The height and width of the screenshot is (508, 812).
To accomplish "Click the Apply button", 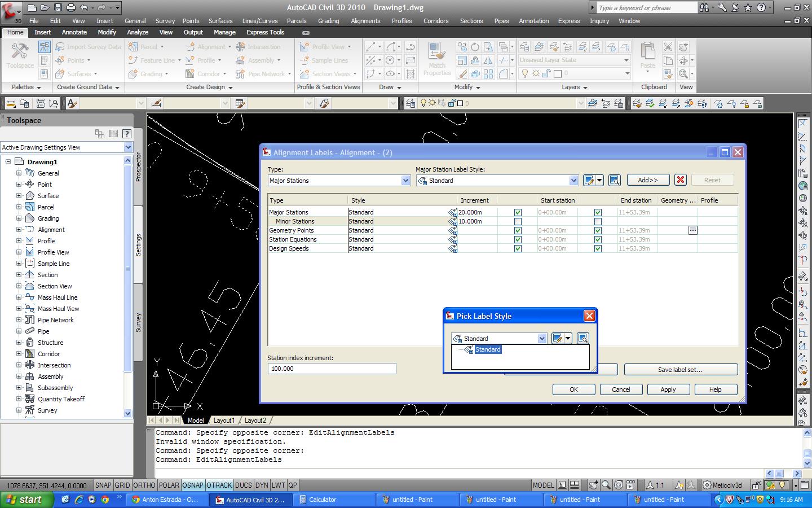I will click(x=668, y=389).
